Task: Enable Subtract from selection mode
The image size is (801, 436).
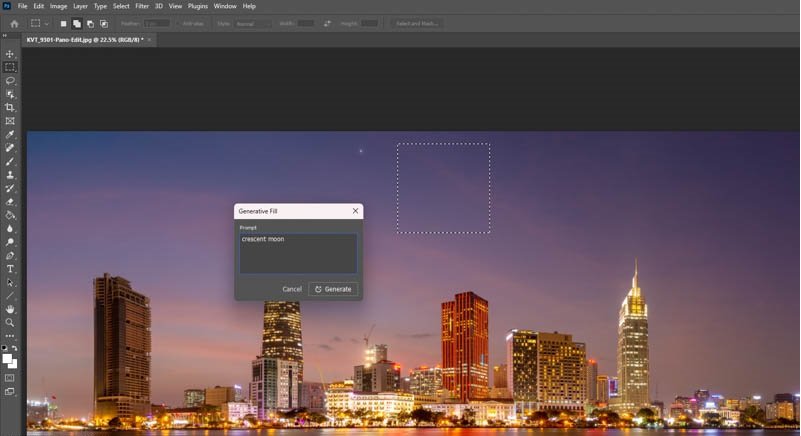Action: (90, 23)
